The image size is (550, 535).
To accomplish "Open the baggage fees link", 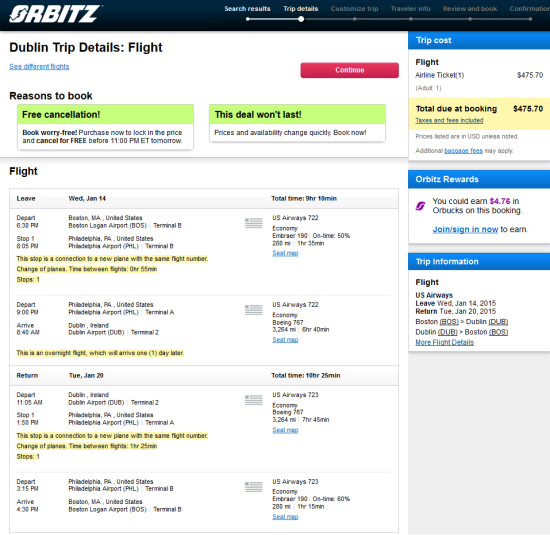I will click(x=463, y=151).
